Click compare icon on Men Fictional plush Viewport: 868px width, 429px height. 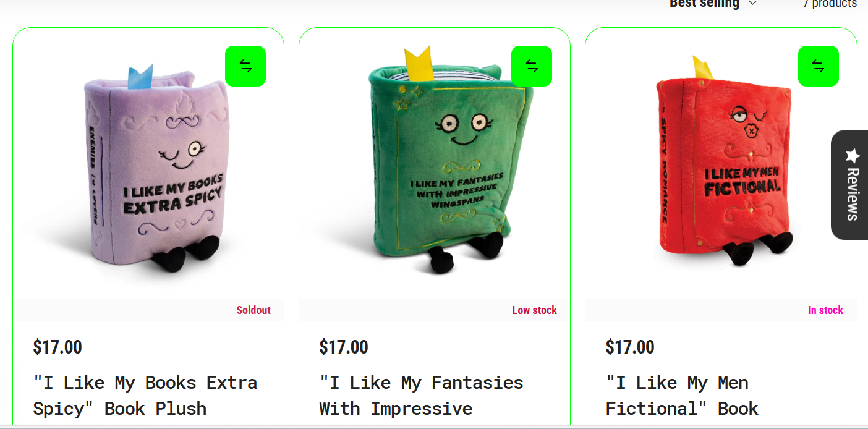tap(819, 66)
